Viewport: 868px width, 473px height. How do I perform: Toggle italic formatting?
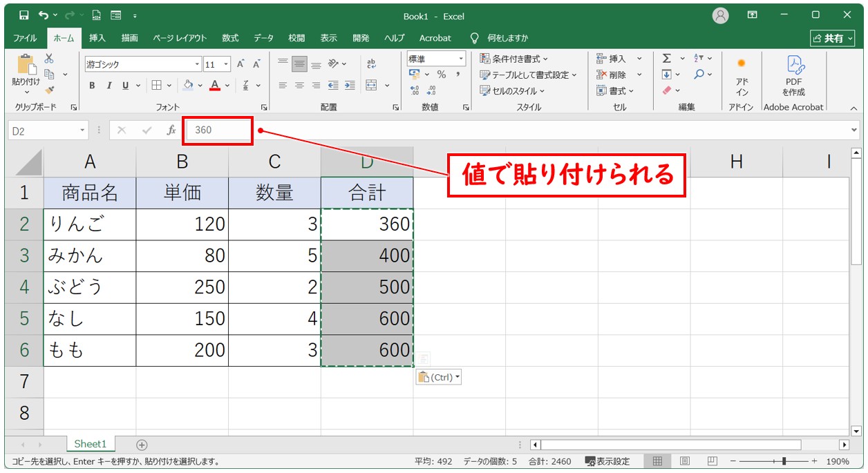click(108, 86)
